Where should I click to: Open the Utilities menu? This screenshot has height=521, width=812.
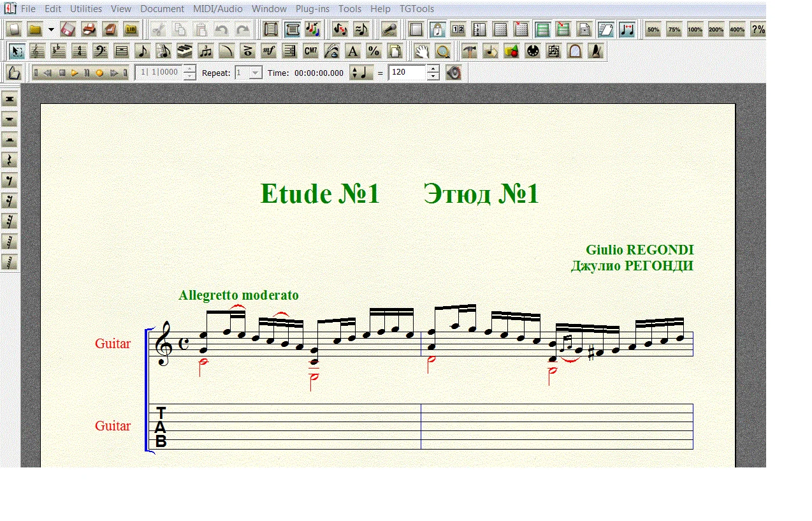86,9
